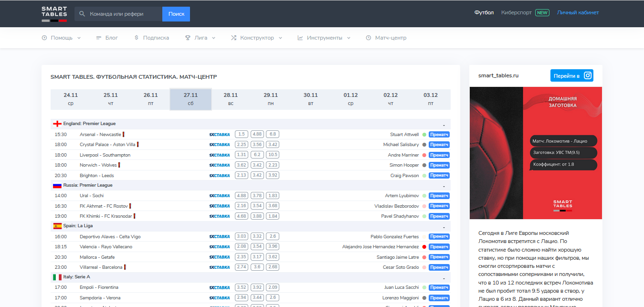Click the team or referee search field
Viewport: 644px width, 307px height.
[x=123, y=14]
